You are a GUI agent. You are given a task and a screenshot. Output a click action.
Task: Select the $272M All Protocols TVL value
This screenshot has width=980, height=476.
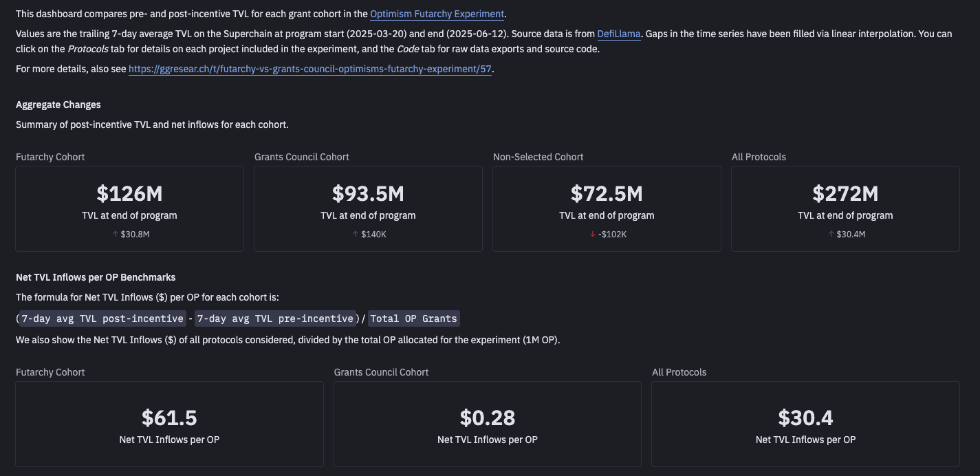coord(845,194)
